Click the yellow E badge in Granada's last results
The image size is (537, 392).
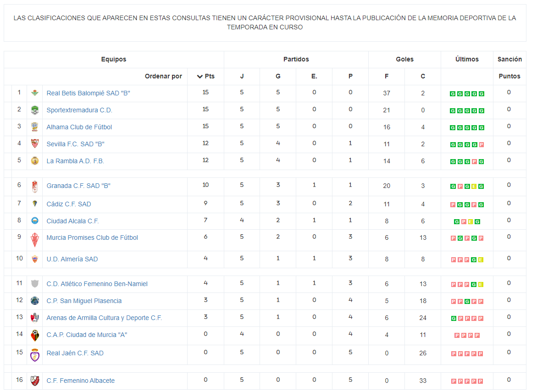pos(474,187)
